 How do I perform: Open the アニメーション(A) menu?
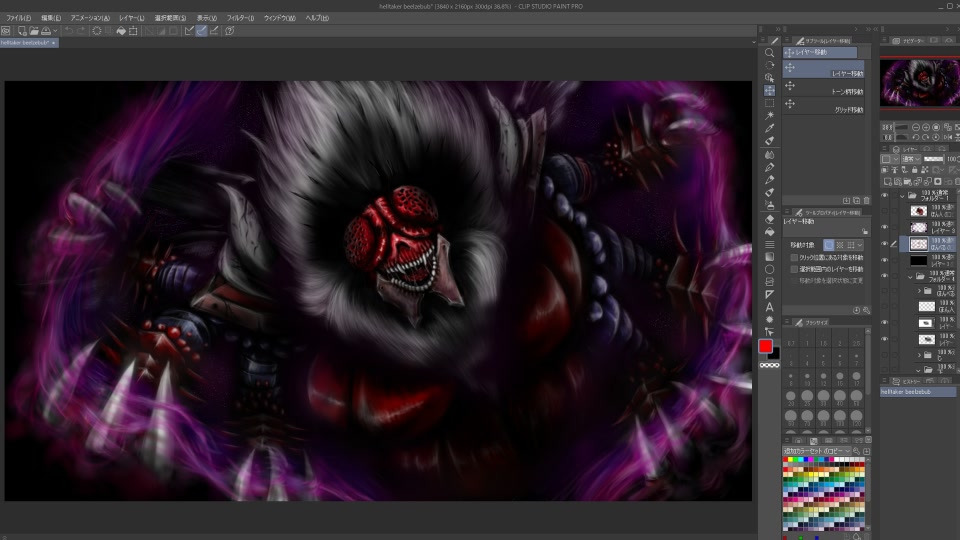coord(90,18)
